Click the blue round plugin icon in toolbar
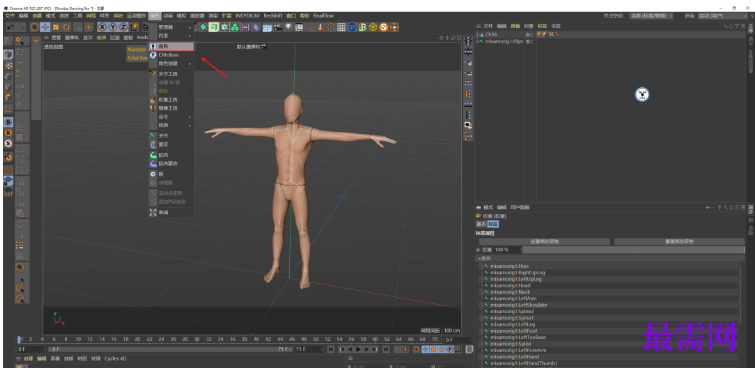This screenshot has width=755, height=368. [352, 27]
